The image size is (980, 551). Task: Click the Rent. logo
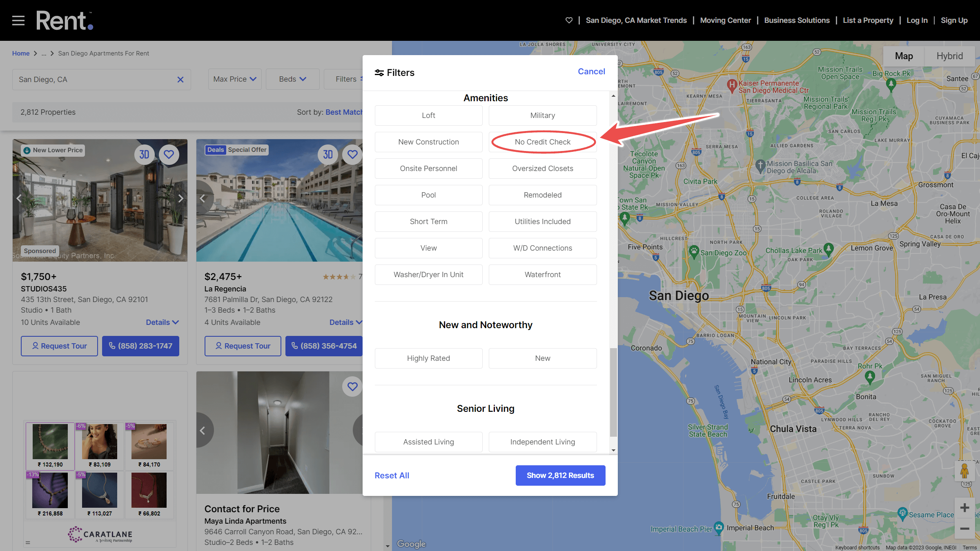(x=64, y=20)
